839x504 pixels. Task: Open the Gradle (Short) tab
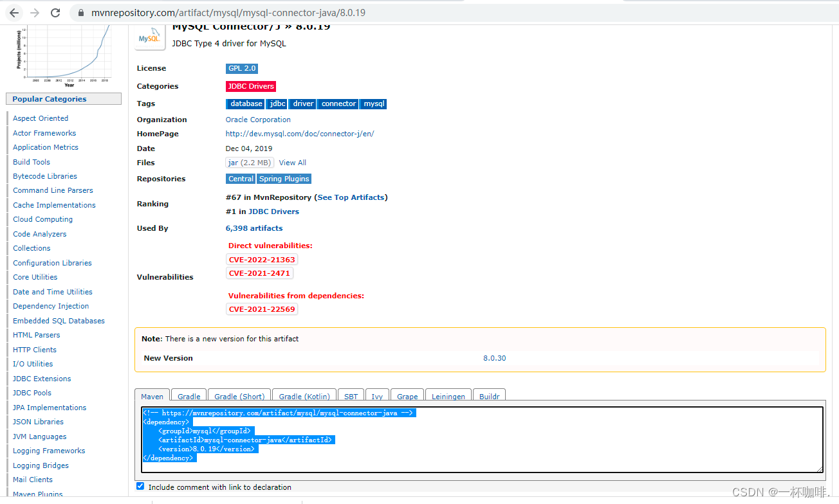click(239, 396)
